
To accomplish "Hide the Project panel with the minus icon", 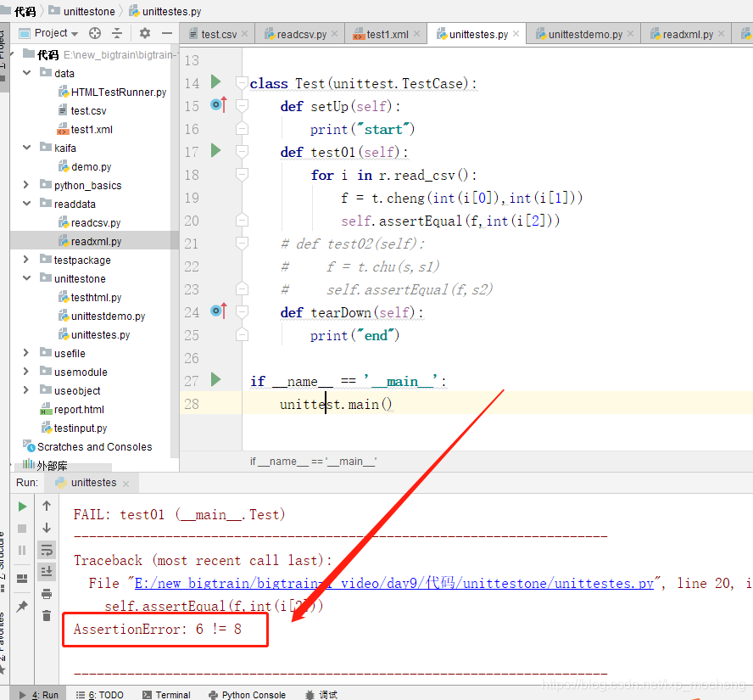I will pyautogui.click(x=167, y=33).
